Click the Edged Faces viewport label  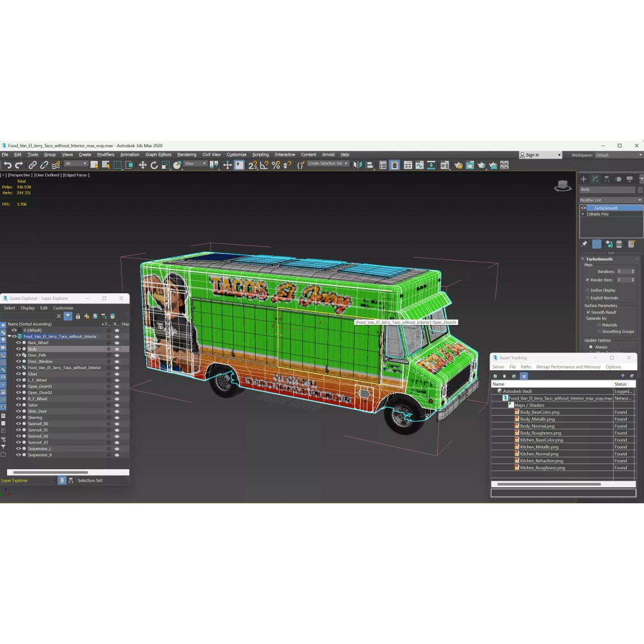76,175
